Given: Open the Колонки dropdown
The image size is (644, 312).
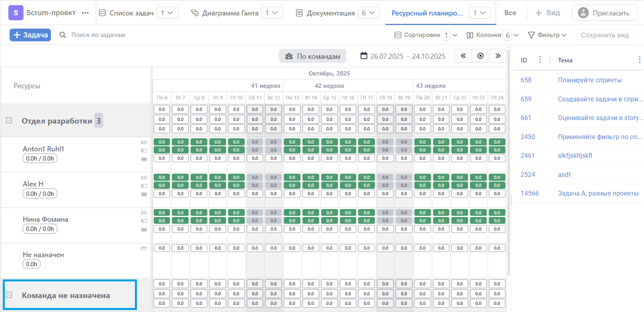Looking at the screenshot, I should click(492, 35).
